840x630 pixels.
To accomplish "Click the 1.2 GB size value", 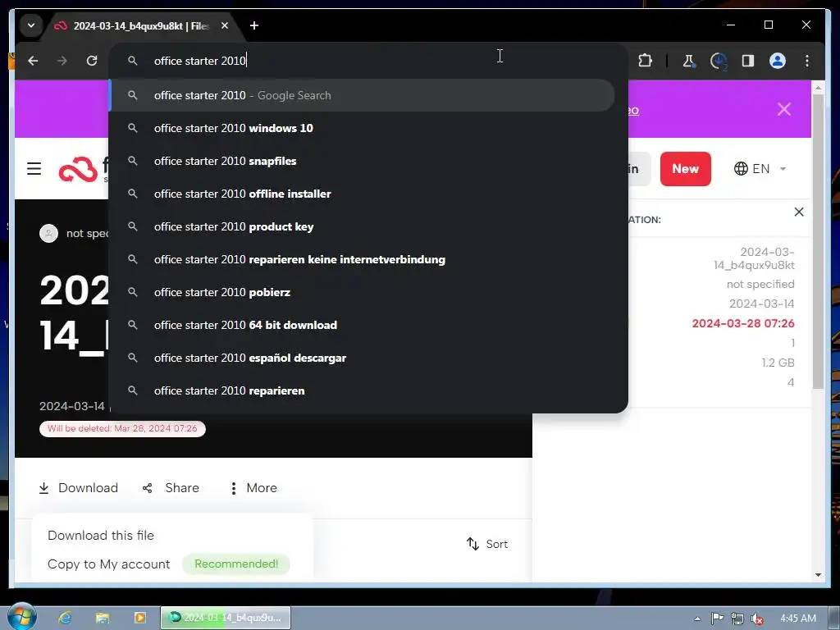I will [x=778, y=363].
